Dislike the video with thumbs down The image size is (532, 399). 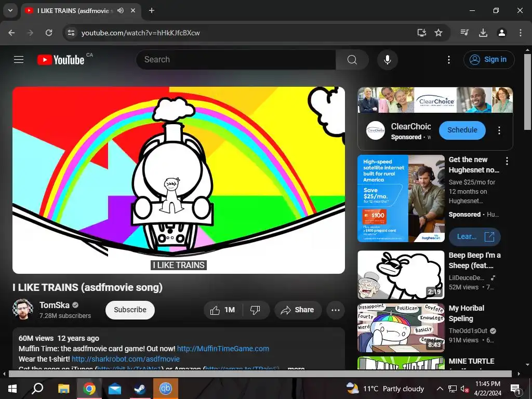(255, 310)
